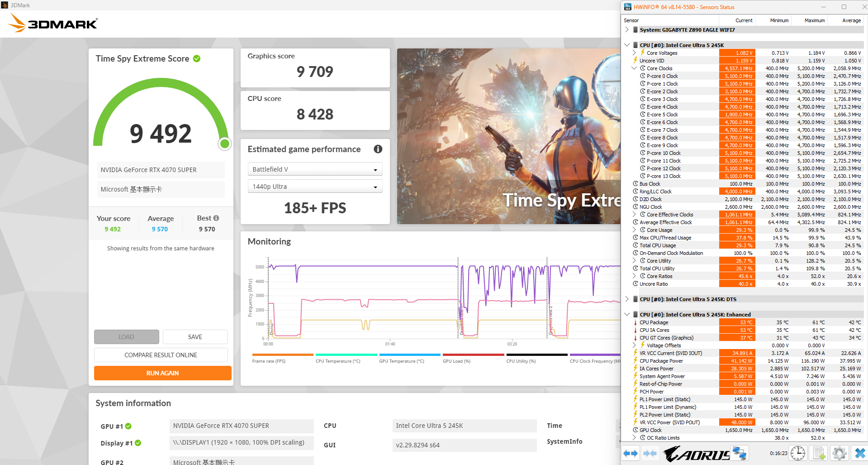Click GUI version field v2.29.8294 s64
Viewport: 868px width, 465px height.
(x=465, y=445)
